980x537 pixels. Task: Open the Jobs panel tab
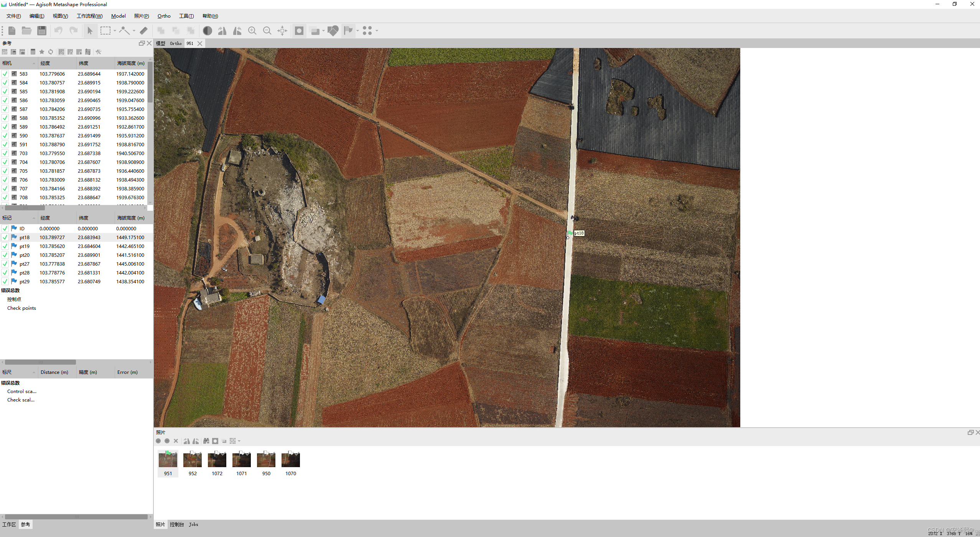[x=193, y=524]
